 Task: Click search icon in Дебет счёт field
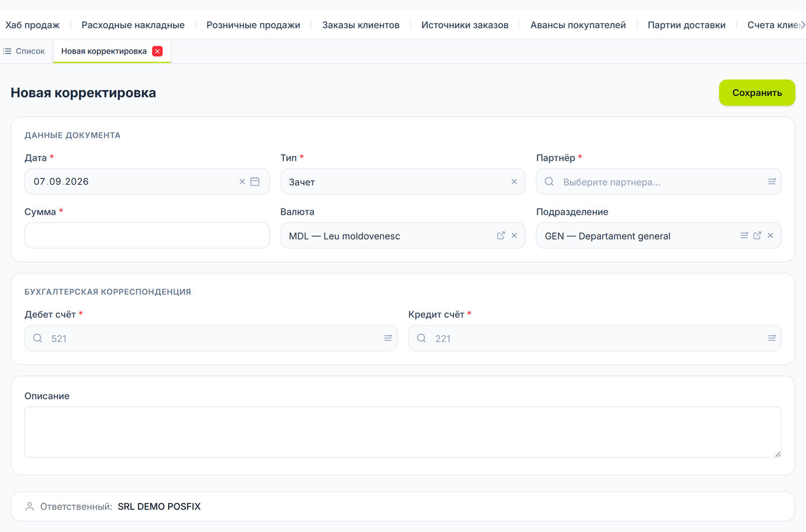click(38, 338)
